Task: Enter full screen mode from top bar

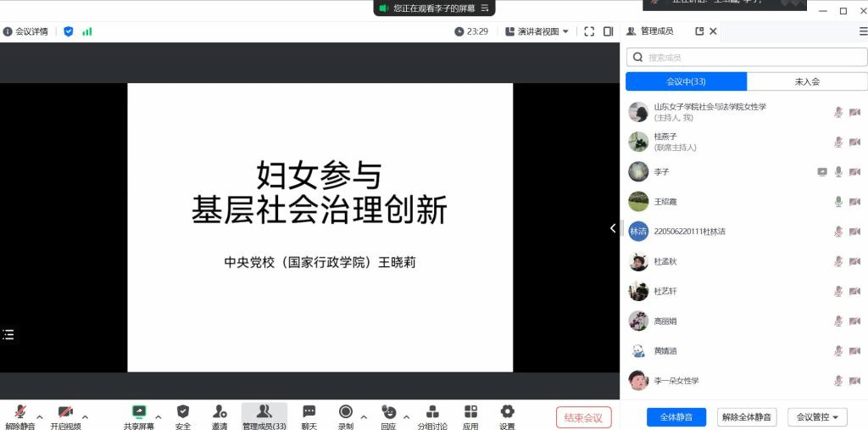Action: point(589,31)
